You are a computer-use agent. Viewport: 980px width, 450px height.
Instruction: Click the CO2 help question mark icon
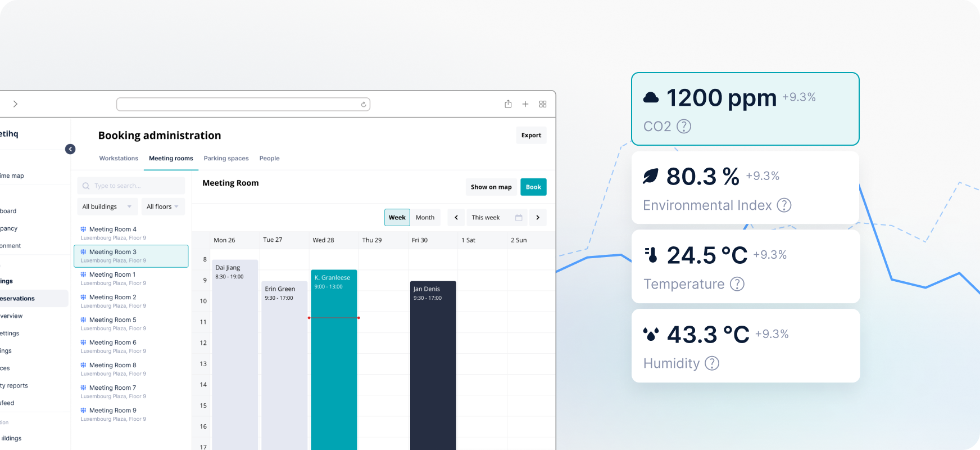coord(684,127)
